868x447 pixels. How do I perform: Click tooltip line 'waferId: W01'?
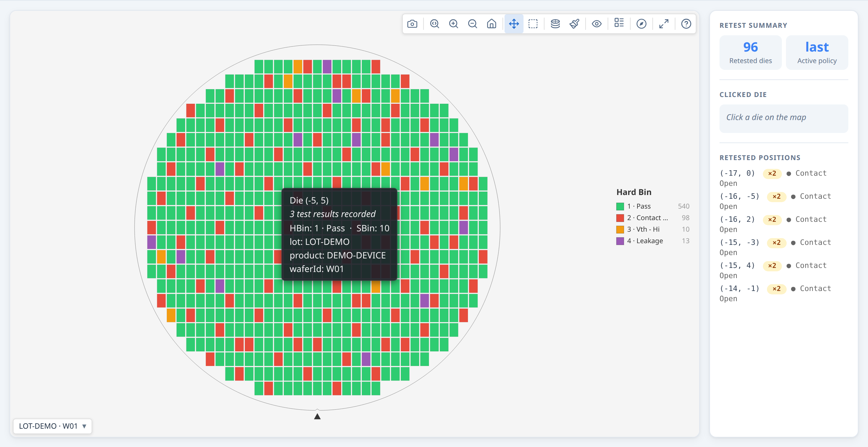(317, 269)
